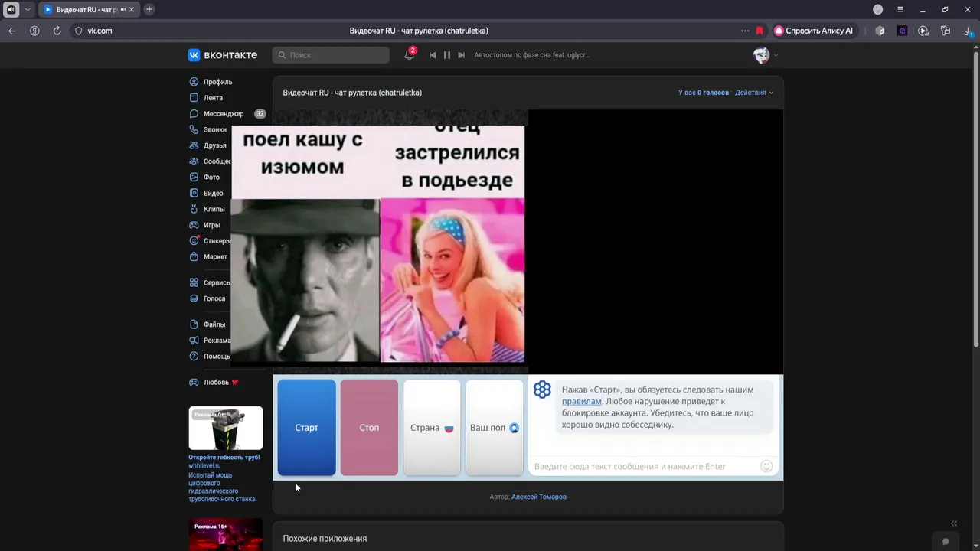Screen dimensions: 980x551
Task: Open the cube extension icon
Action: coord(880,31)
